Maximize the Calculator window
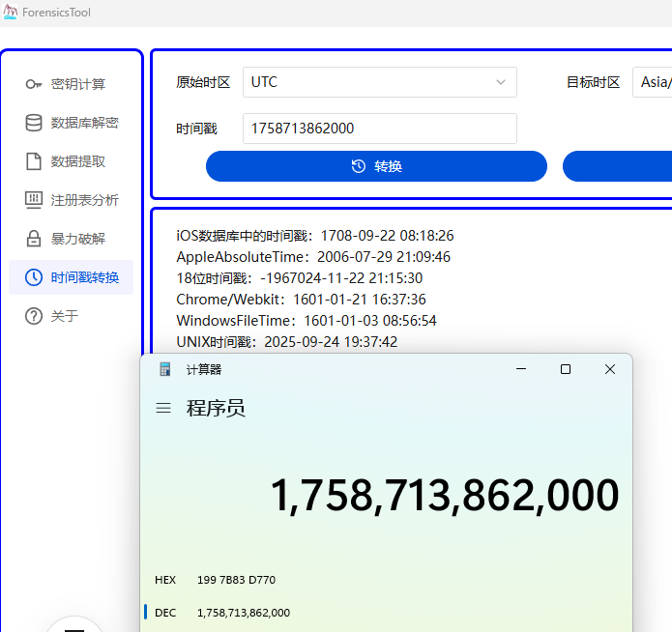 [566, 369]
